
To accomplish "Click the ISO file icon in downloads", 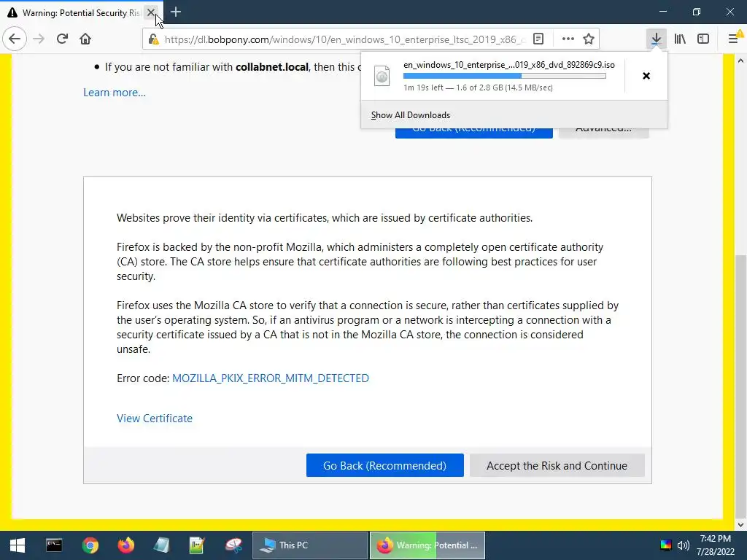I will point(382,76).
